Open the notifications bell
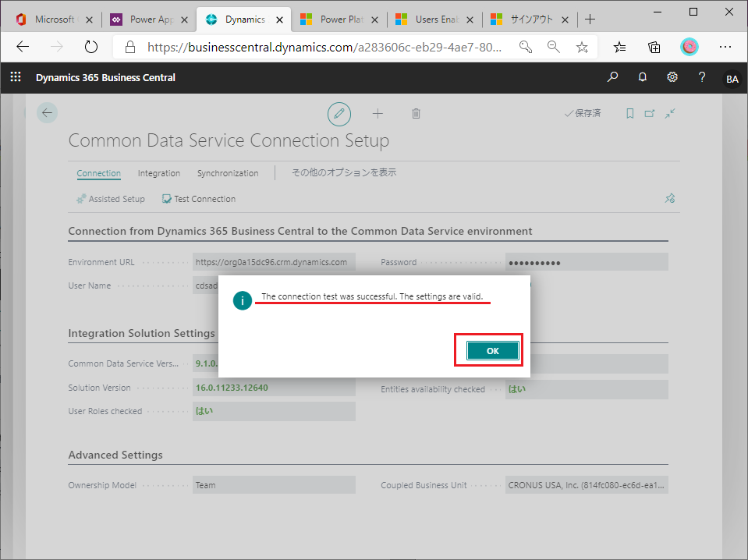748x560 pixels. pyautogui.click(x=643, y=76)
